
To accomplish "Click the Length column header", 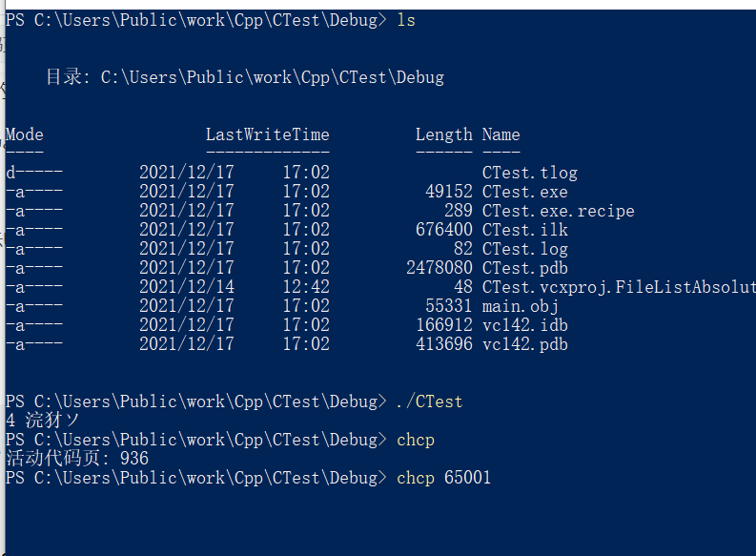I will pos(443,134).
